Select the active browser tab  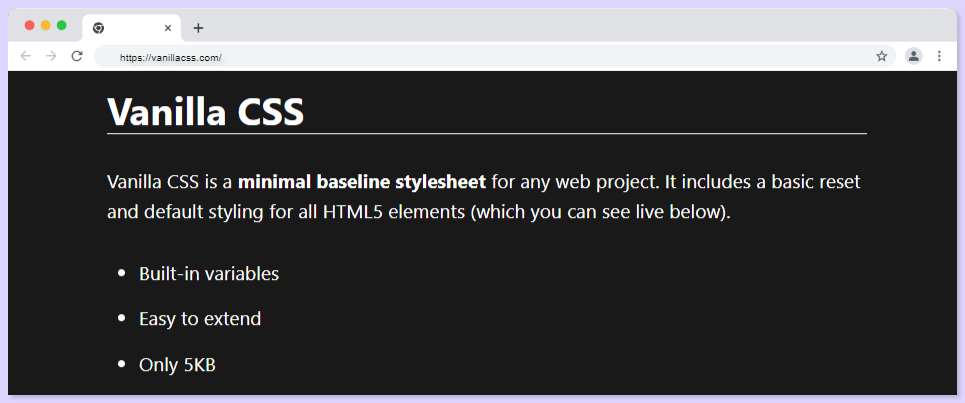pos(132,28)
